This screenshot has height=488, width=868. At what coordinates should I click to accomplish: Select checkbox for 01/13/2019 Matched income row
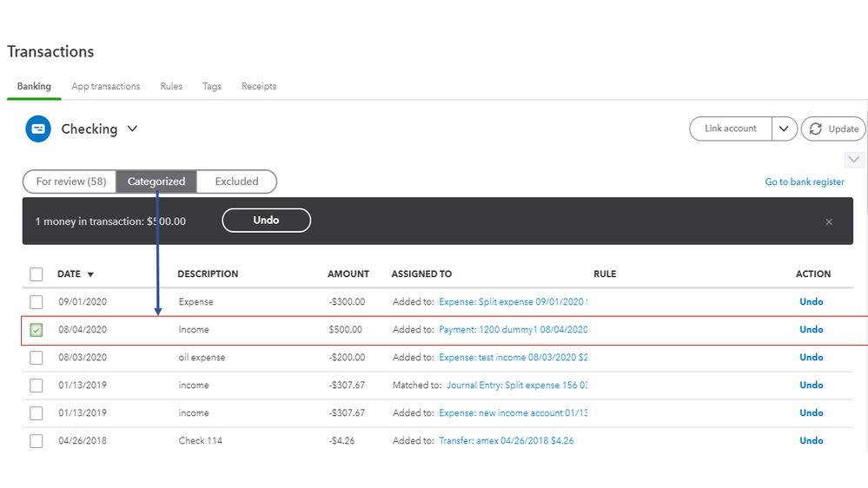[36, 385]
